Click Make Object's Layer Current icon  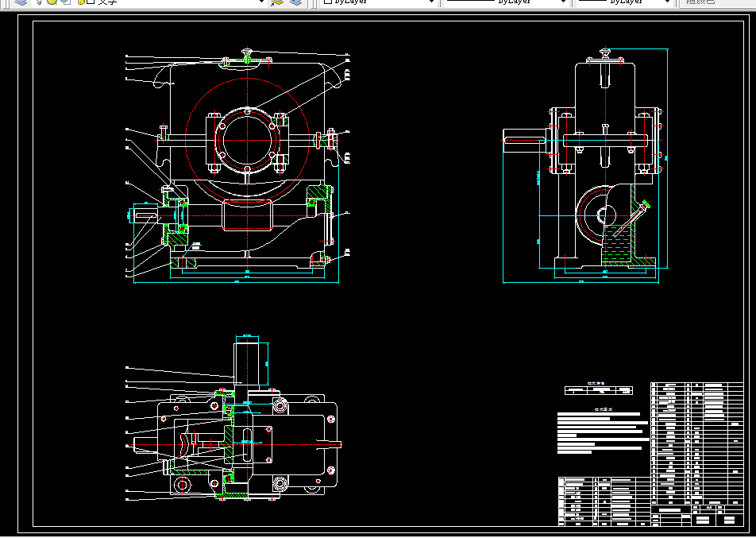[277, 2]
